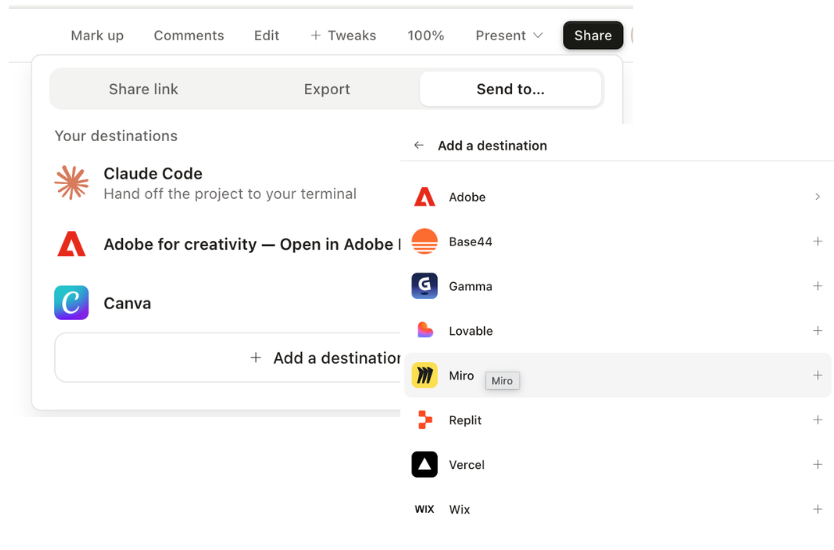This screenshot has width=834, height=550.
Task: Click the Add a destination button
Action: 229,357
